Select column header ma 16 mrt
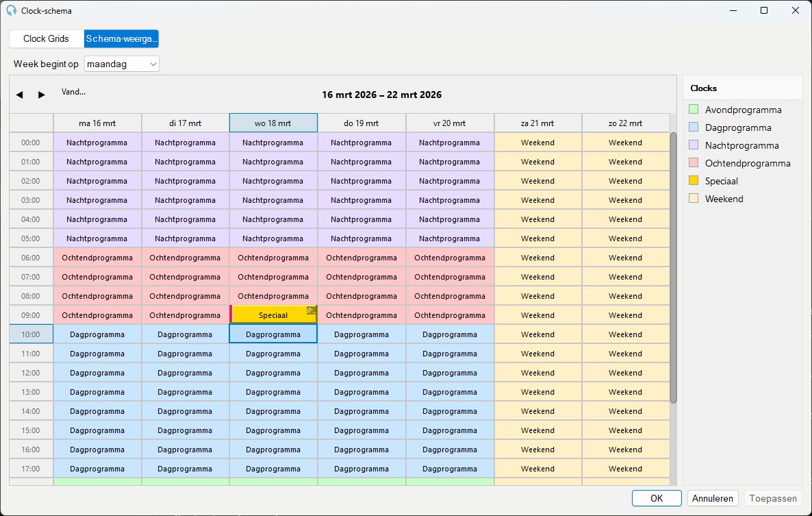812x516 pixels. (x=97, y=123)
